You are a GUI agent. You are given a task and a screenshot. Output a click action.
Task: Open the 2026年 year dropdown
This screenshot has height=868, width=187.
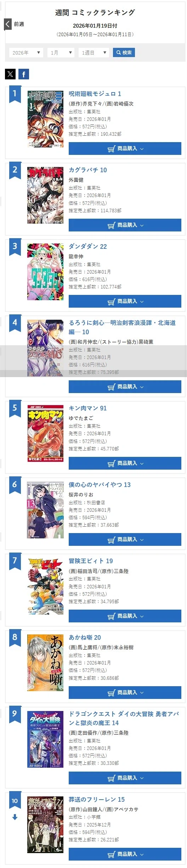[26, 53]
